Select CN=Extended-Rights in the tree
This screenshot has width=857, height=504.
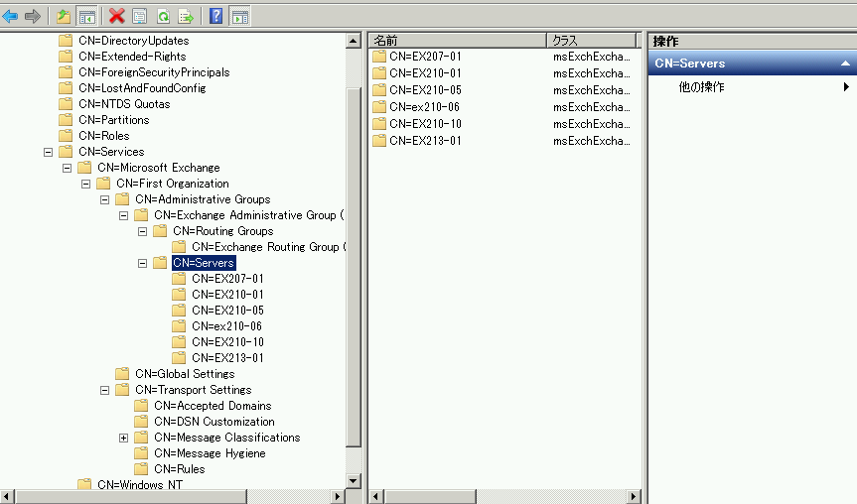pyautogui.click(x=132, y=57)
